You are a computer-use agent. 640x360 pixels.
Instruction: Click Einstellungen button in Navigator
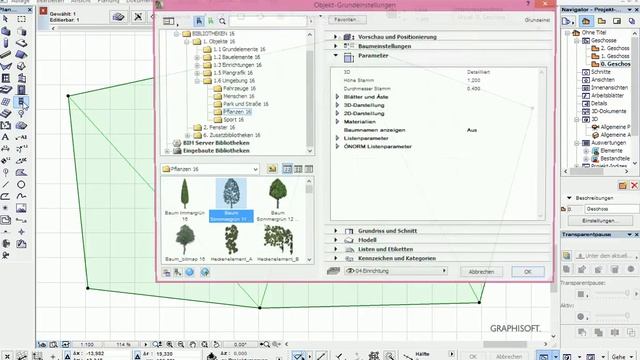(x=600, y=221)
